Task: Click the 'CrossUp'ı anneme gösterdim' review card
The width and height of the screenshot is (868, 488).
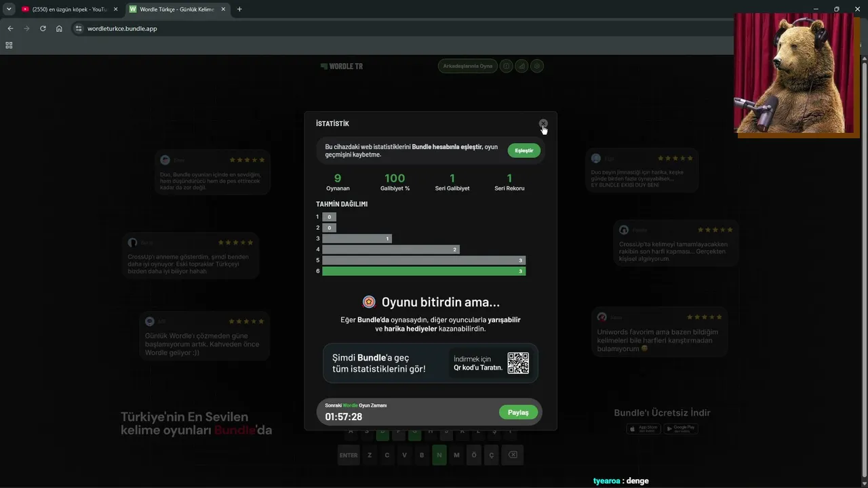Action: click(191, 256)
